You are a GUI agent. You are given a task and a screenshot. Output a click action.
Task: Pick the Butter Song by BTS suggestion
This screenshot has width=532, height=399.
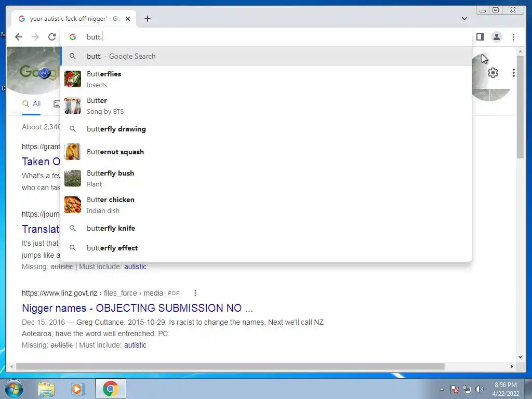[266, 105]
